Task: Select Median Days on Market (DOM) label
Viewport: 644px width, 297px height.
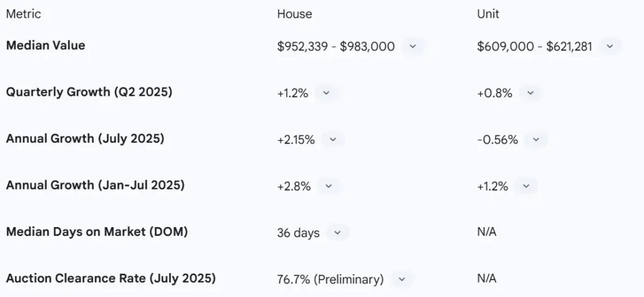Action: (x=97, y=232)
